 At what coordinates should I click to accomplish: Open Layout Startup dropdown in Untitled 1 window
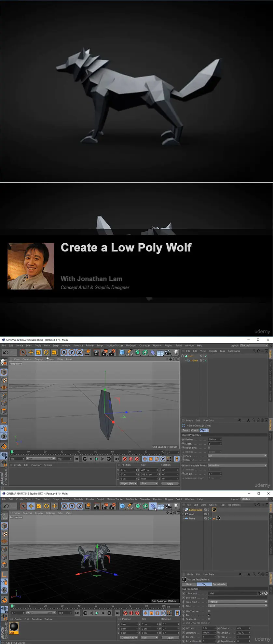[x=254, y=345]
